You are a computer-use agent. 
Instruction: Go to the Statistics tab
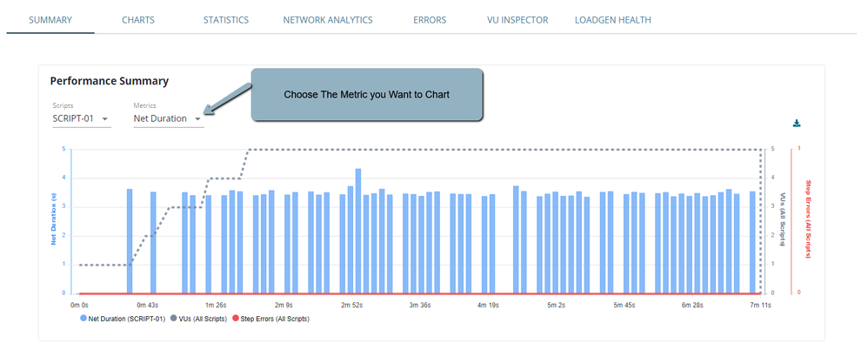(x=225, y=20)
